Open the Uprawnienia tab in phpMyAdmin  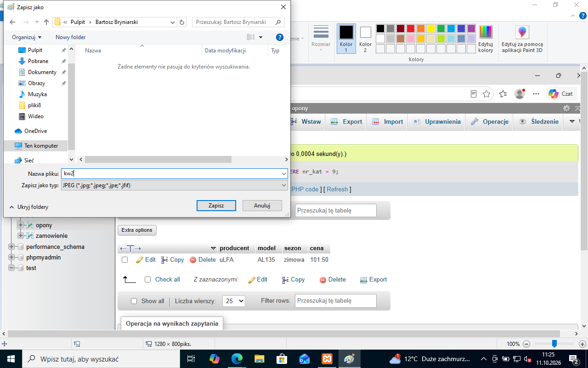(437, 122)
